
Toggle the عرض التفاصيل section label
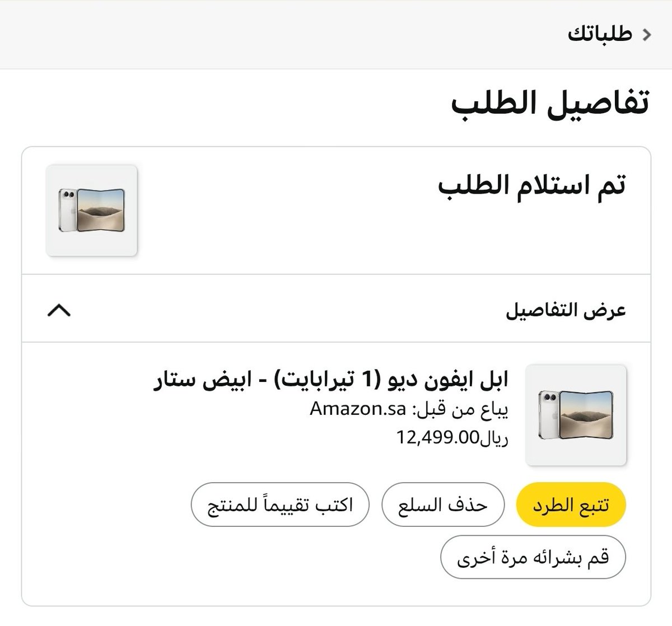566,310
